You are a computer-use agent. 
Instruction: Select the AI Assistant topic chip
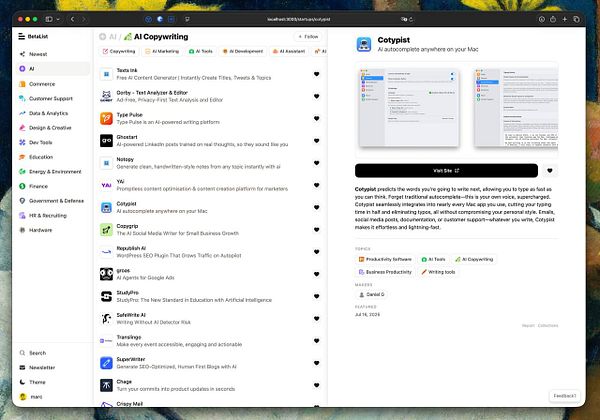pyautogui.click(x=289, y=51)
